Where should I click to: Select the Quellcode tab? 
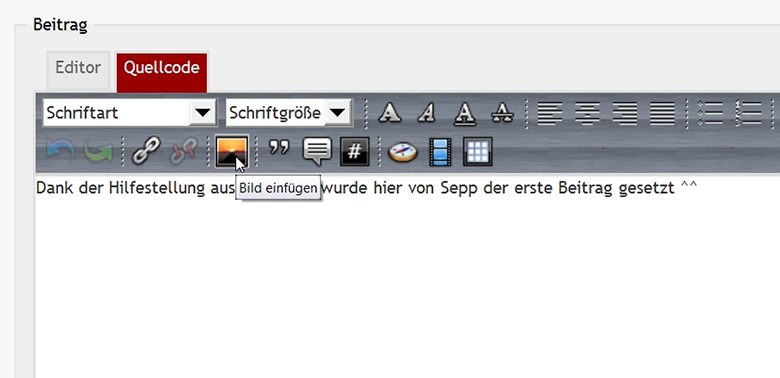tap(162, 72)
